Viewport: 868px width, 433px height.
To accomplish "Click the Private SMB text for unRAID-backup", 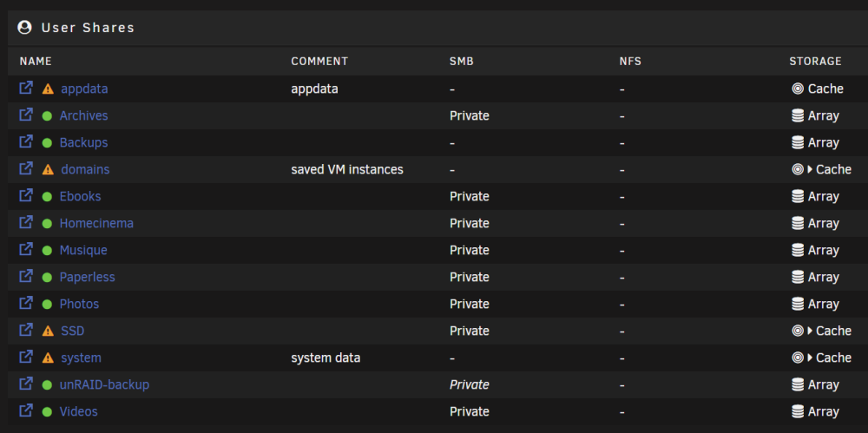I will coord(470,384).
